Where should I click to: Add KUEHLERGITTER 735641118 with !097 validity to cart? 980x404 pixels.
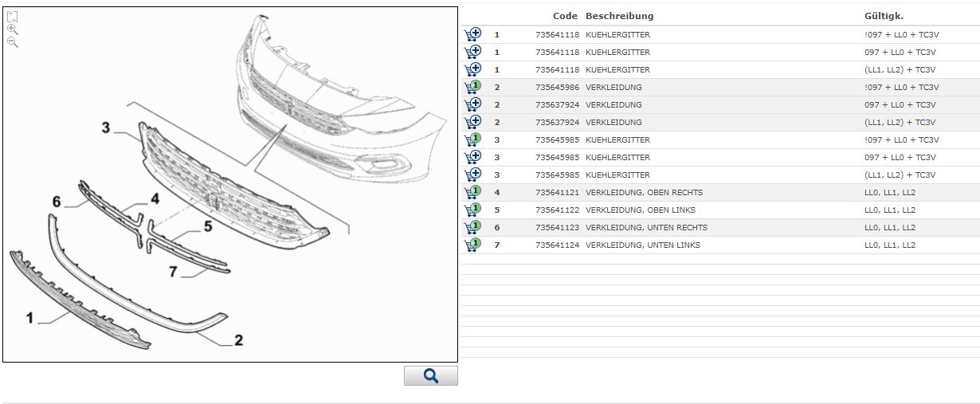(x=473, y=34)
